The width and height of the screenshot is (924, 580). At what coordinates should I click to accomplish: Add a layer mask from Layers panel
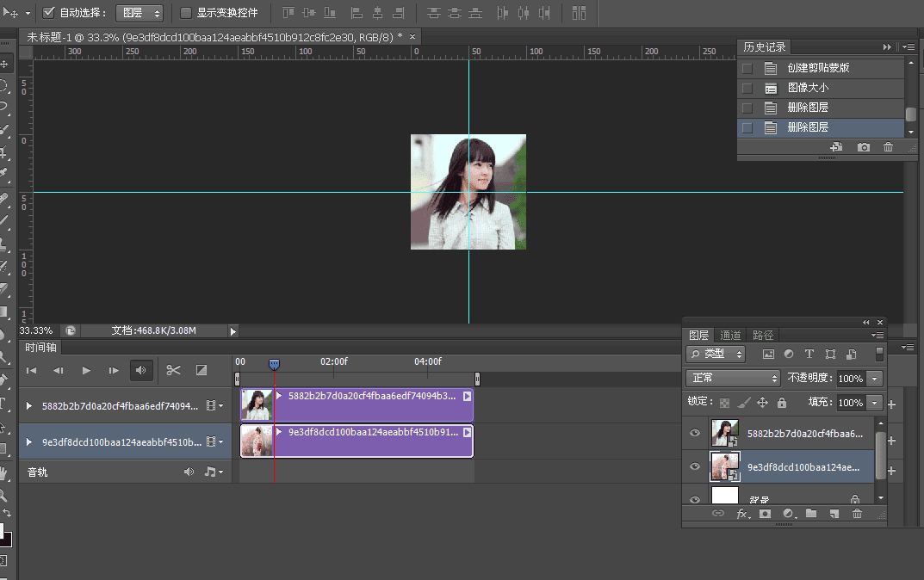tap(765, 514)
